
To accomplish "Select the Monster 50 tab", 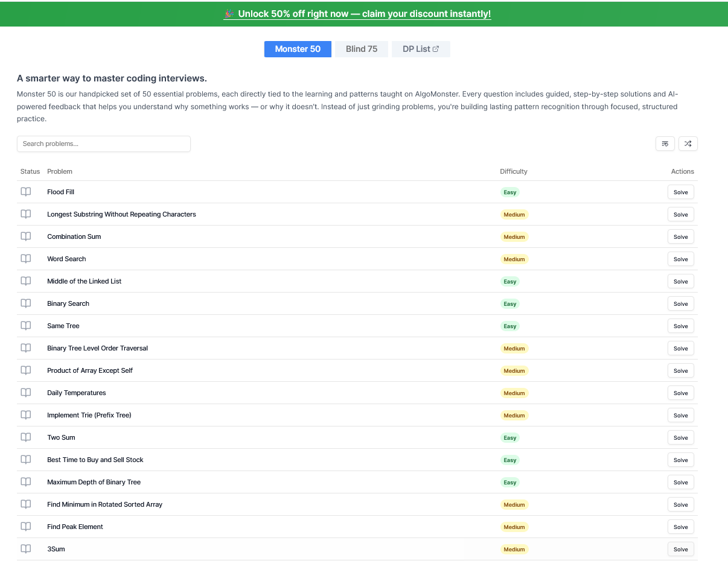I will 298,49.
